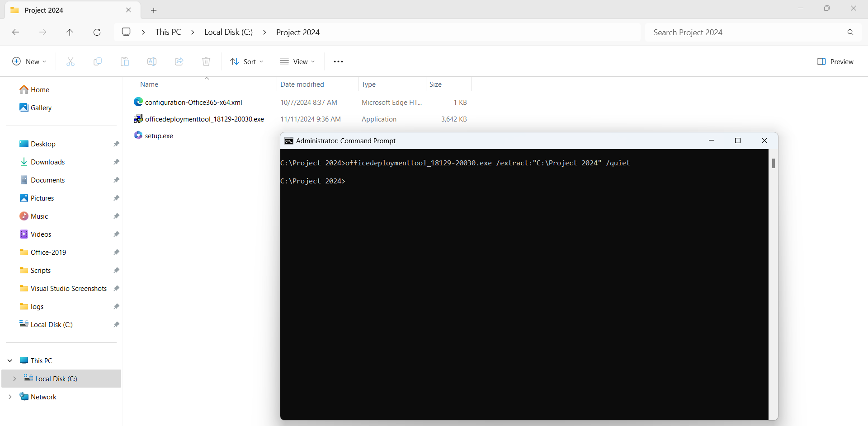Image resolution: width=868 pixels, height=426 pixels.
Task: Collapse the This PC tree section
Action: tap(9, 360)
